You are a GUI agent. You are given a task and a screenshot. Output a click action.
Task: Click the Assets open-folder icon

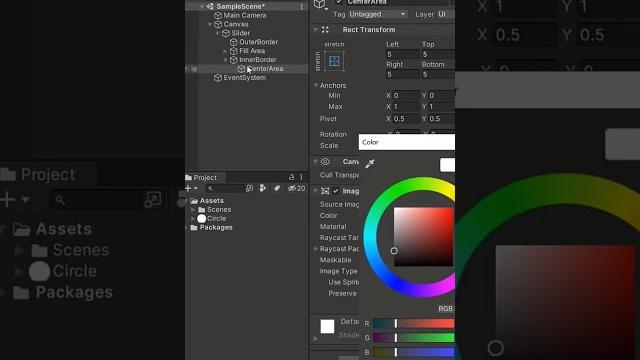[194, 201]
